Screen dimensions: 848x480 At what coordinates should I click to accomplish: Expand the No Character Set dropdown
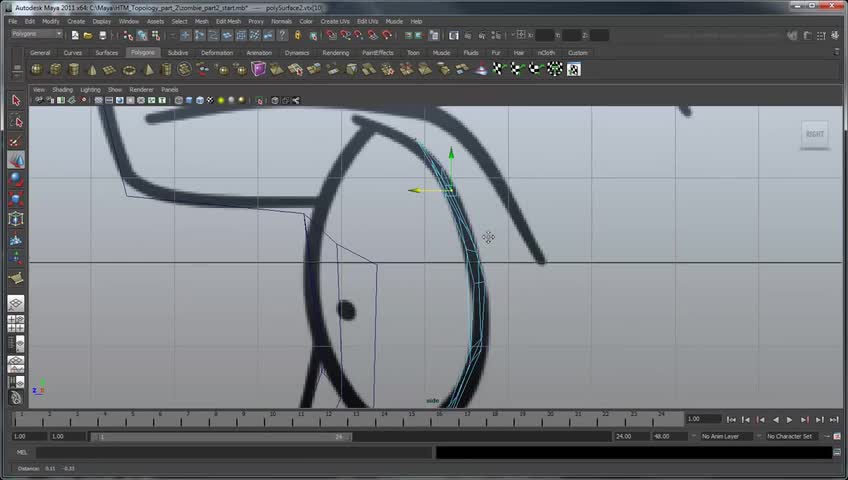click(x=794, y=436)
